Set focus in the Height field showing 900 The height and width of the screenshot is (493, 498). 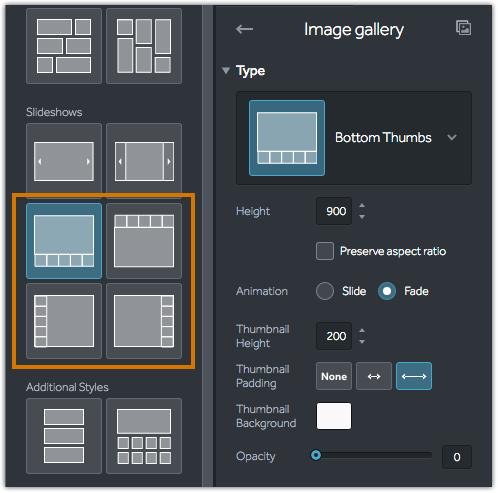(x=334, y=211)
